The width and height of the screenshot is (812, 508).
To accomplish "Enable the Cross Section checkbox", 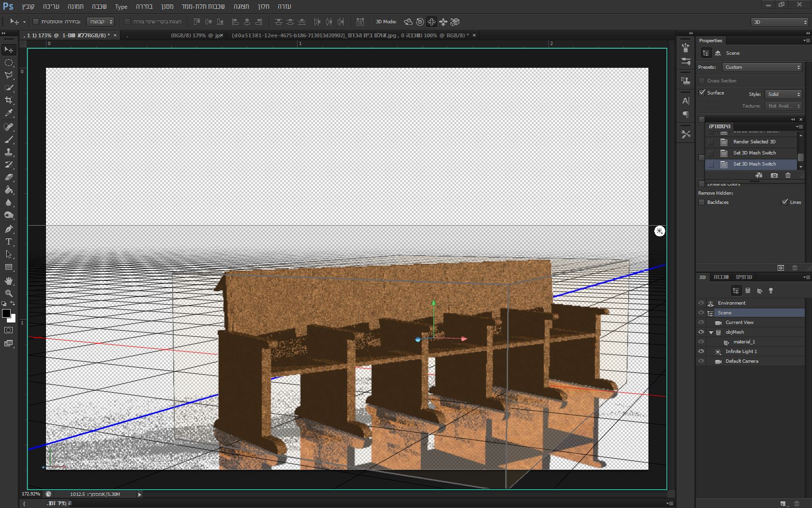I will (x=702, y=81).
